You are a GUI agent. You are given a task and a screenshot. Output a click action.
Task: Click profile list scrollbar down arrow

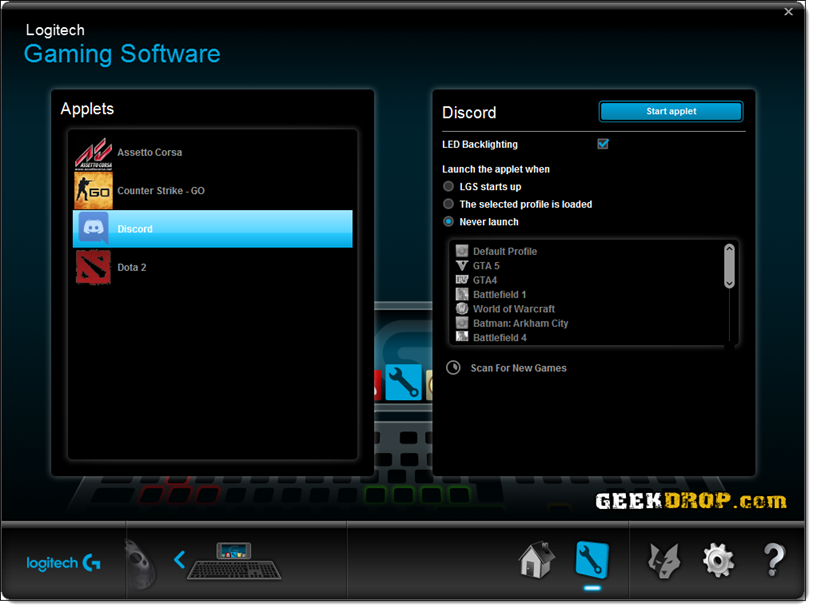point(729,284)
